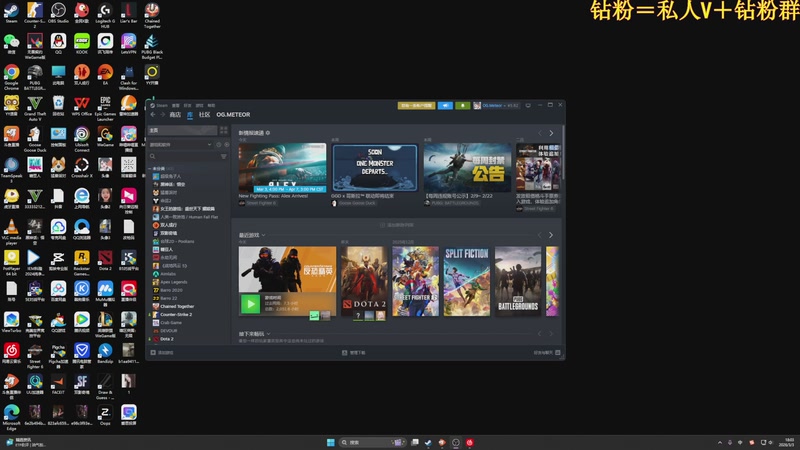Click the Add a Game button

coord(162,353)
